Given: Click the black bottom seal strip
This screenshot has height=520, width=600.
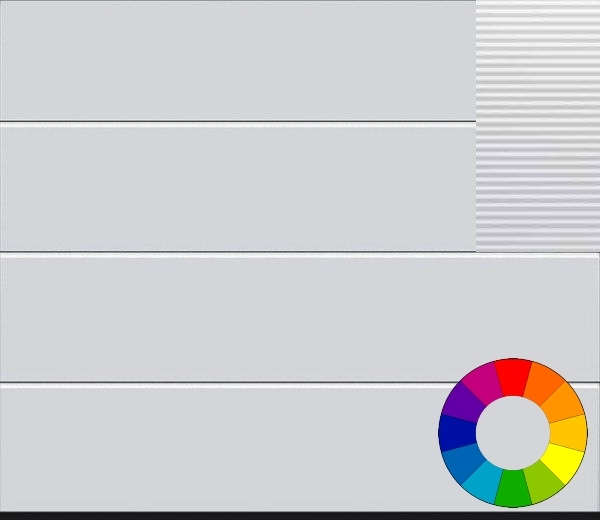Looking at the screenshot, I should pos(300,516).
